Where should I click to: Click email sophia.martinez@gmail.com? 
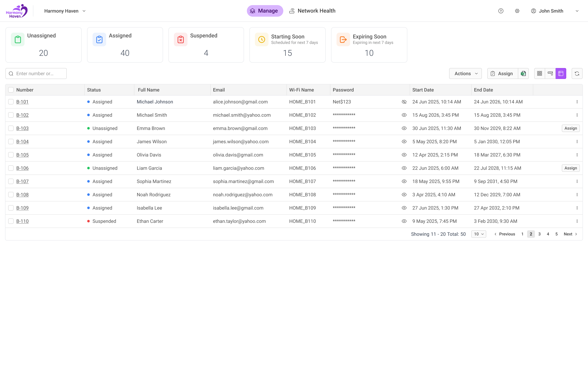243,181
